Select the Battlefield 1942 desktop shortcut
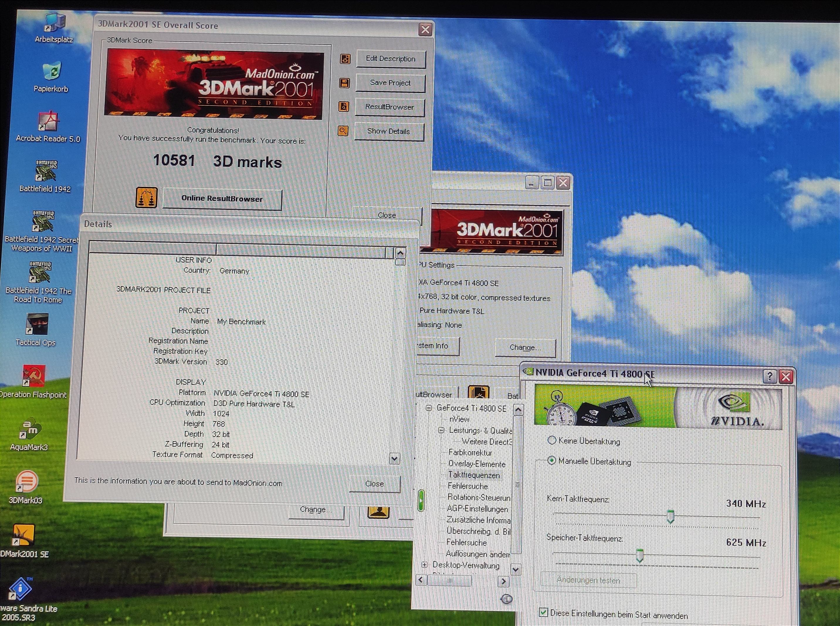Screen dimensions: 840x626 (45, 177)
